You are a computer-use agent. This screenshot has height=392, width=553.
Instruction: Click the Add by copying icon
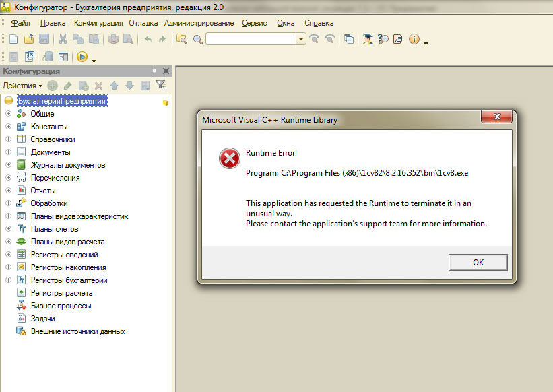[x=84, y=86]
